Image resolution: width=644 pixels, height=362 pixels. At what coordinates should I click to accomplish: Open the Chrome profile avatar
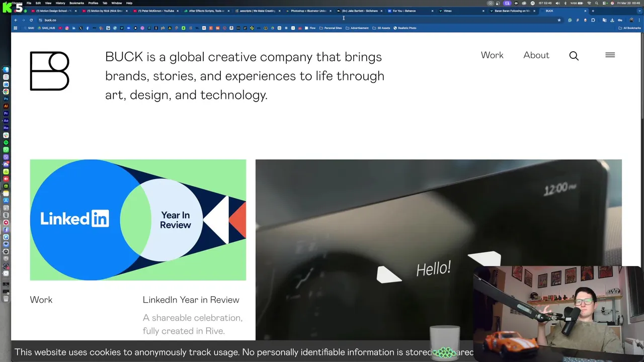coord(631,20)
